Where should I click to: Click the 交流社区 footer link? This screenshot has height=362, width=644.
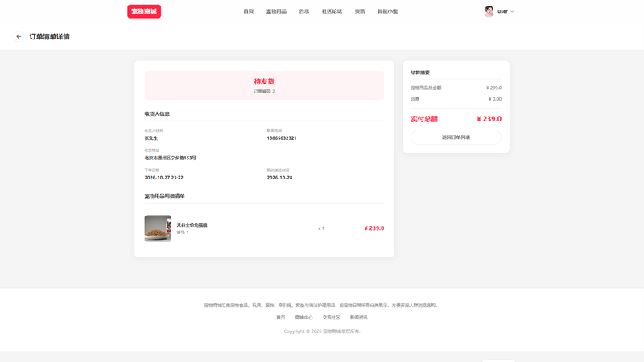pyautogui.click(x=331, y=318)
